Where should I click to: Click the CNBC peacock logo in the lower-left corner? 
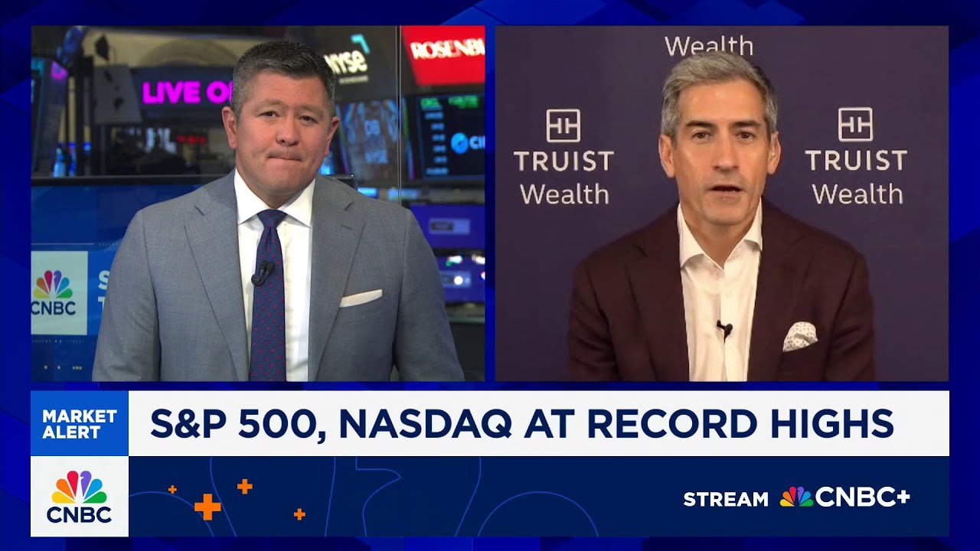coord(80,496)
